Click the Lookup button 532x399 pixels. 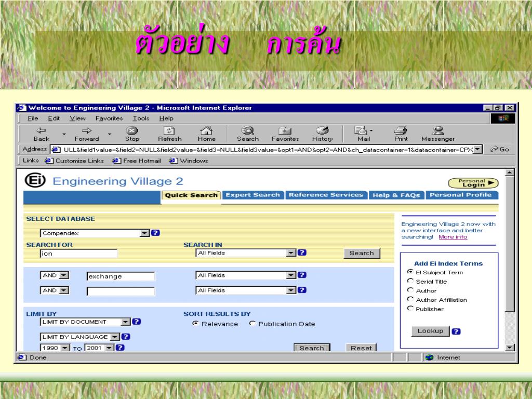tap(430, 331)
